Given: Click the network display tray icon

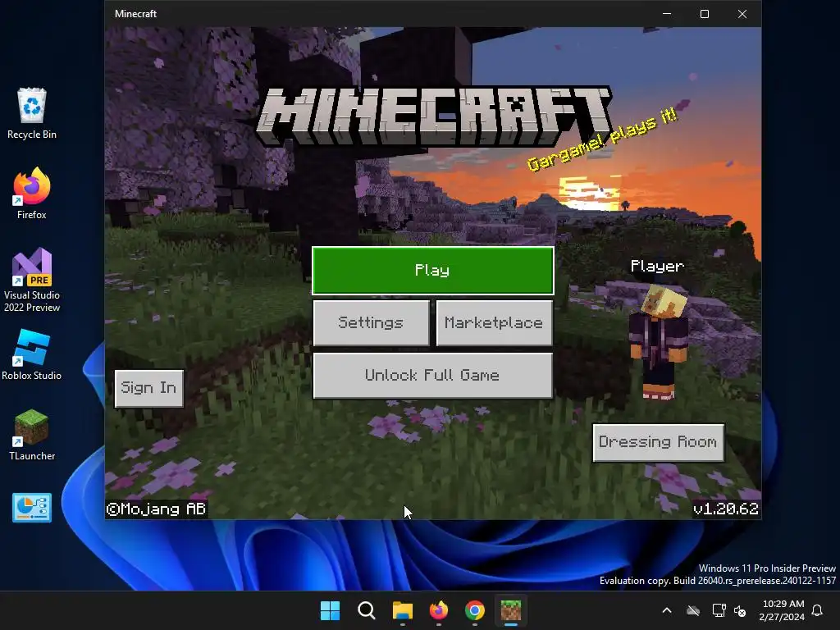Looking at the screenshot, I should point(719,610).
